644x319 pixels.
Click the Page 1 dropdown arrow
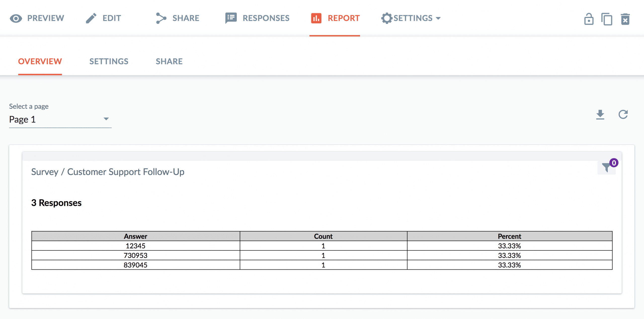pos(106,119)
